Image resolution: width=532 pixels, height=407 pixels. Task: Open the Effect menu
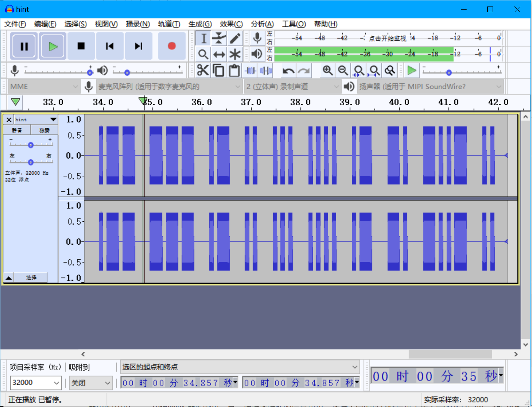(231, 24)
